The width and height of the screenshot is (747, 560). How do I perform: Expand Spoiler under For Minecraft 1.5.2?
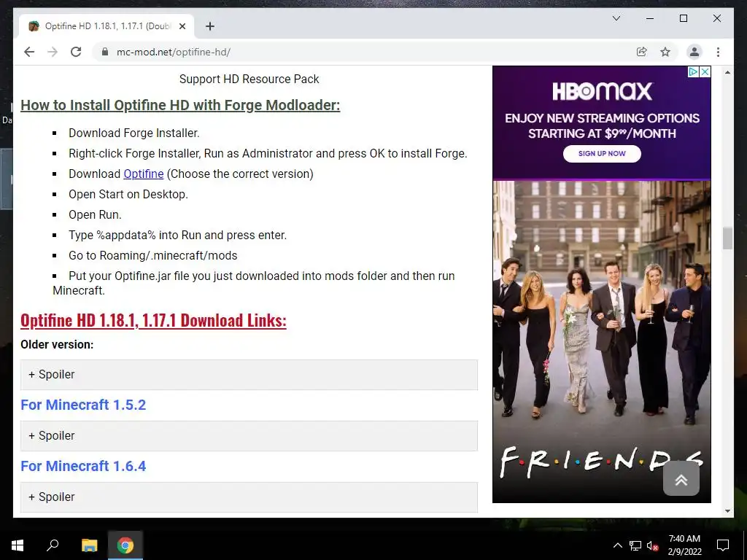[249, 436]
